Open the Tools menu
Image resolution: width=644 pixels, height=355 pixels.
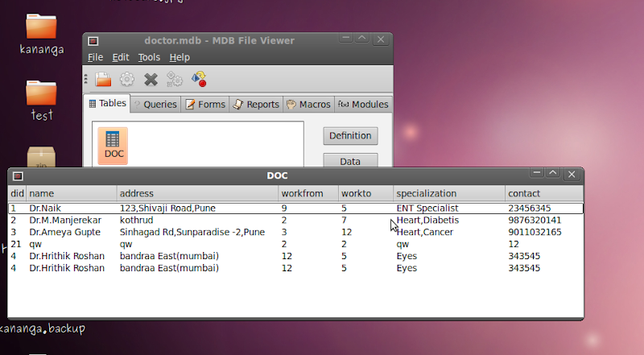(x=149, y=57)
